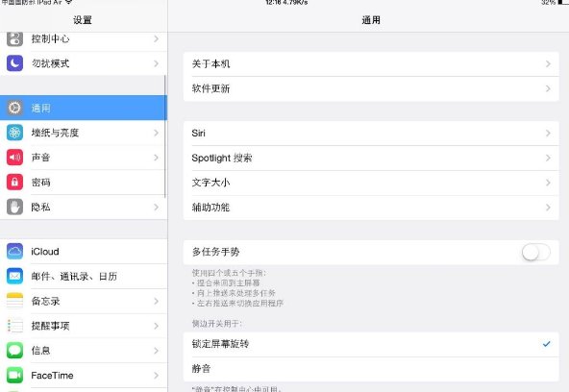Image resolution: width=569 pixels, height=392 pixels.
Task: Open 软件更新 page
Action: (x=371, y=88)
